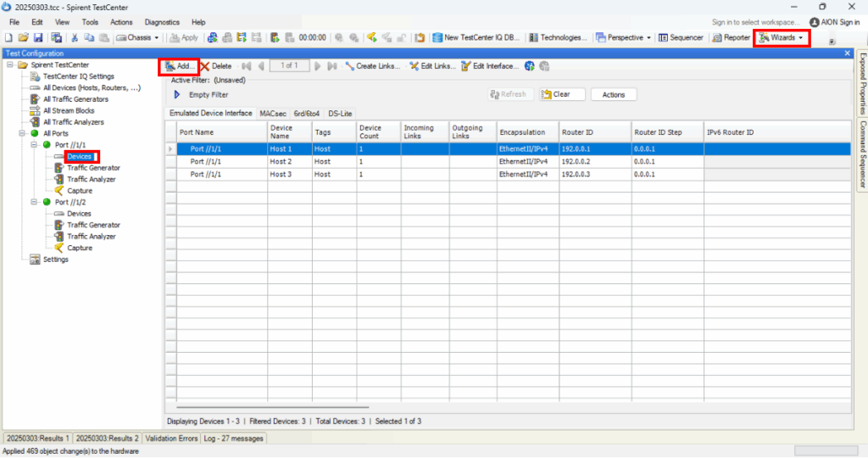868x458 pixels.
Task: Click the page number field 1 of 1
Action: coord(289,66)
